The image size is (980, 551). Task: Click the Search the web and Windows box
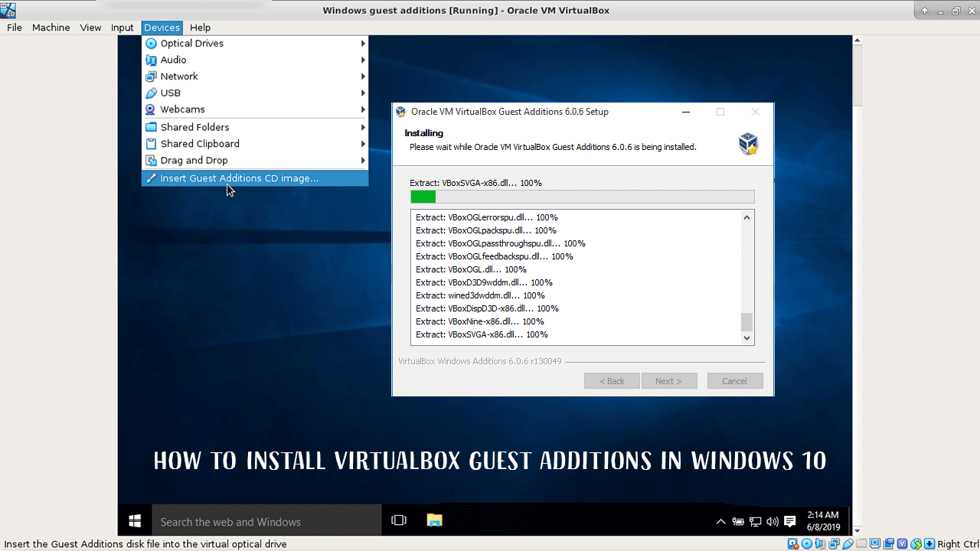pyautogui.click(x=266, y=522)
